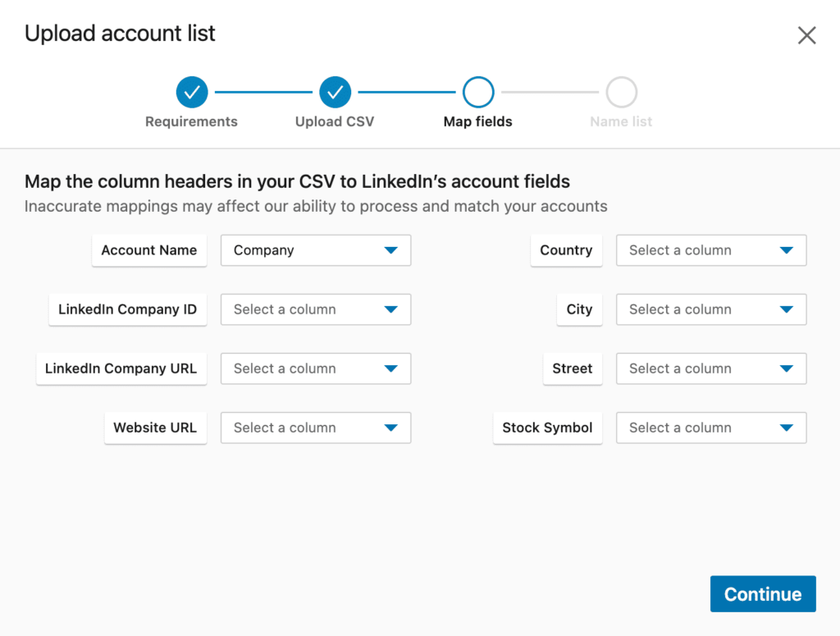The image size is (840, 636).
Task: Open the LinkedIn Company ID column selector
Action: pos(315,309)
